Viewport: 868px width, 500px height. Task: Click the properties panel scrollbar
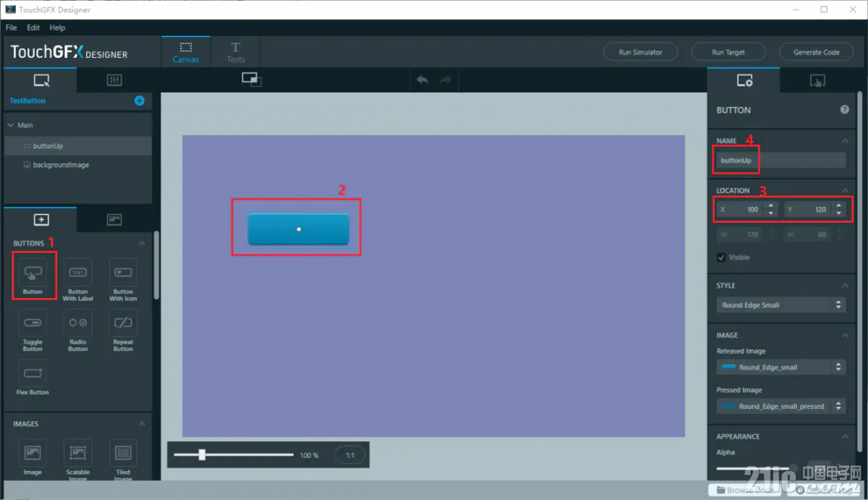859,271
